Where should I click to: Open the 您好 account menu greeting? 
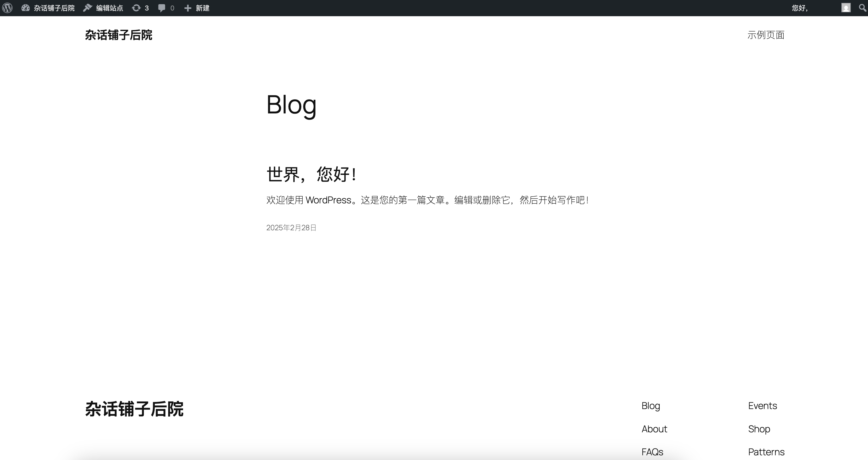point(800,8)
